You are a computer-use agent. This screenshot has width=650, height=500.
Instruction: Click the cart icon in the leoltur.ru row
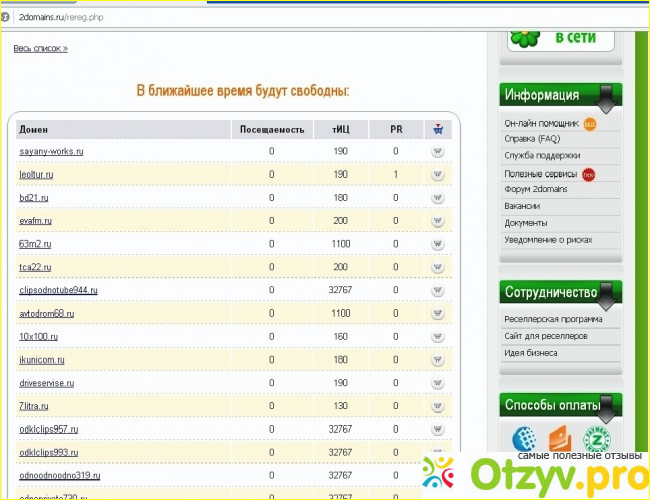(437, 174)
